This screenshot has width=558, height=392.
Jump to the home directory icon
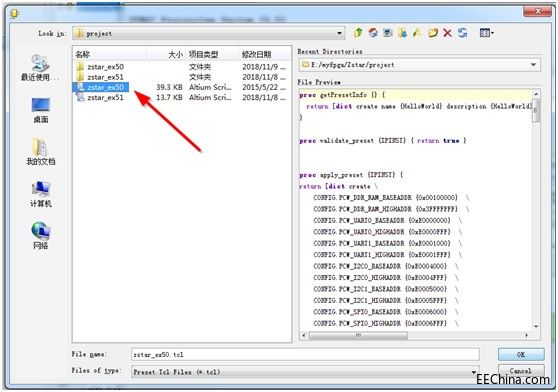point(373,33)
